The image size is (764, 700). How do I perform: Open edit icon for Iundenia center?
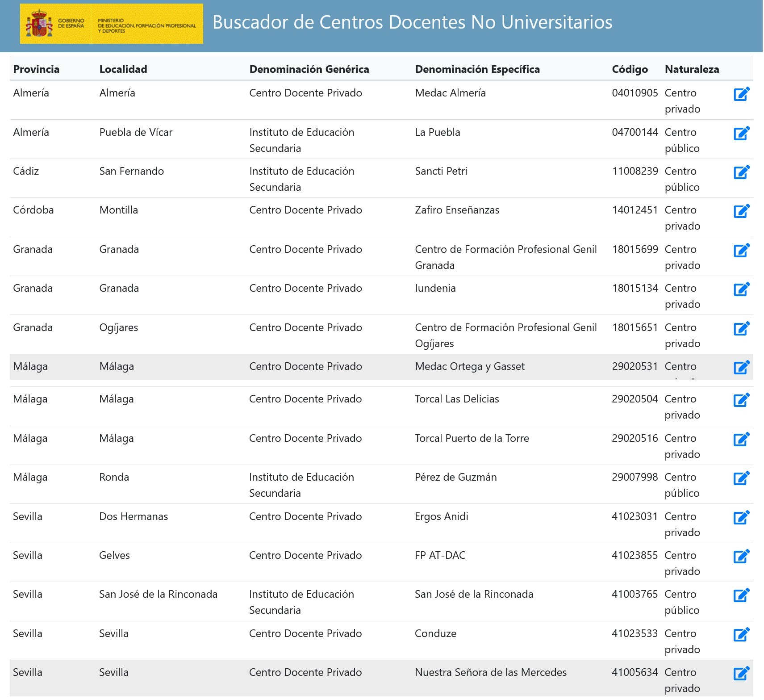(741, 289)
